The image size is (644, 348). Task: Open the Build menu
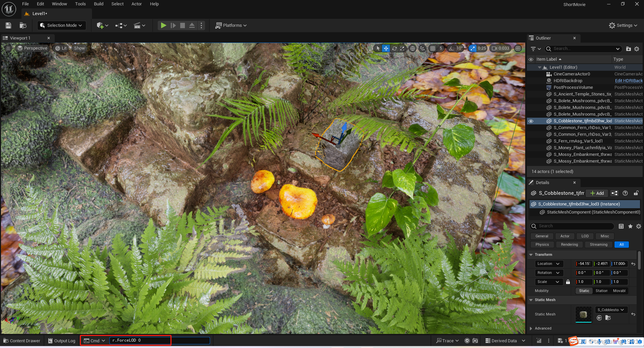[x=99, y=4]
